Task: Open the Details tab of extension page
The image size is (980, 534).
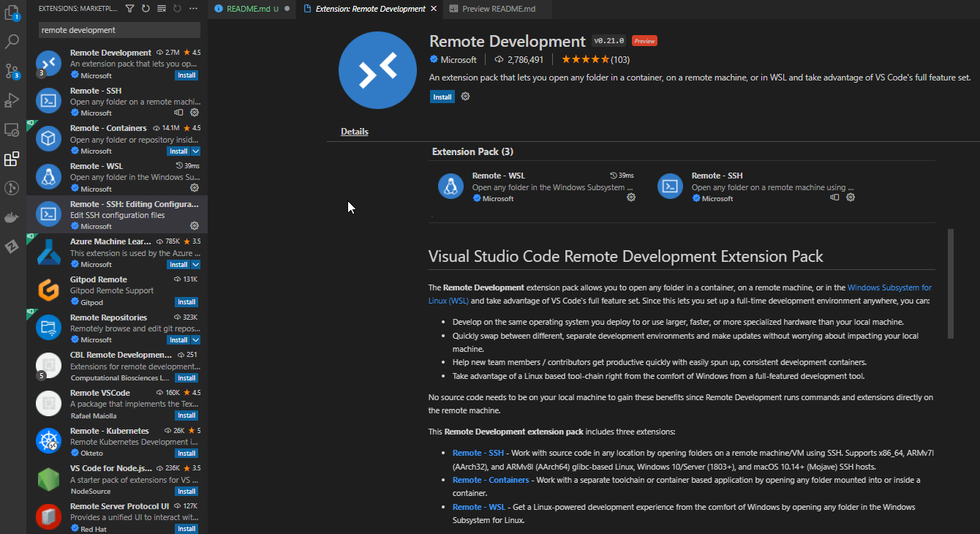Action: click(354, 132)
